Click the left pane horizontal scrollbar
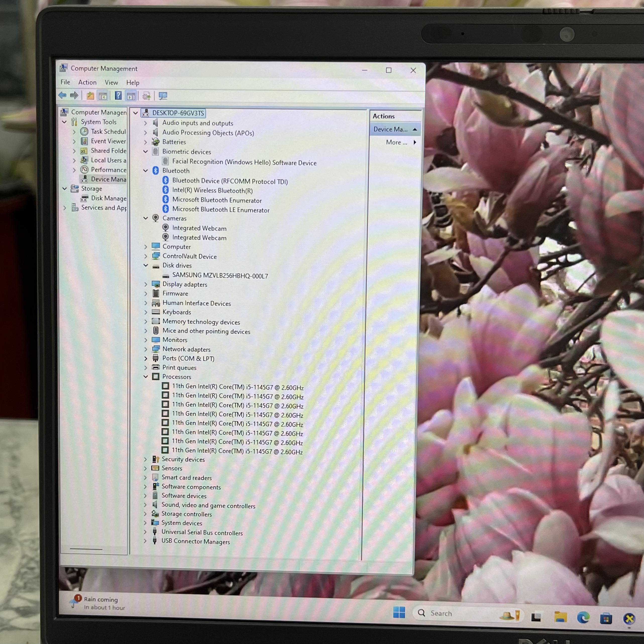Image resolution: width=644 pixels, height=644 pixels. pyautogui.click(x=86, y=549)
